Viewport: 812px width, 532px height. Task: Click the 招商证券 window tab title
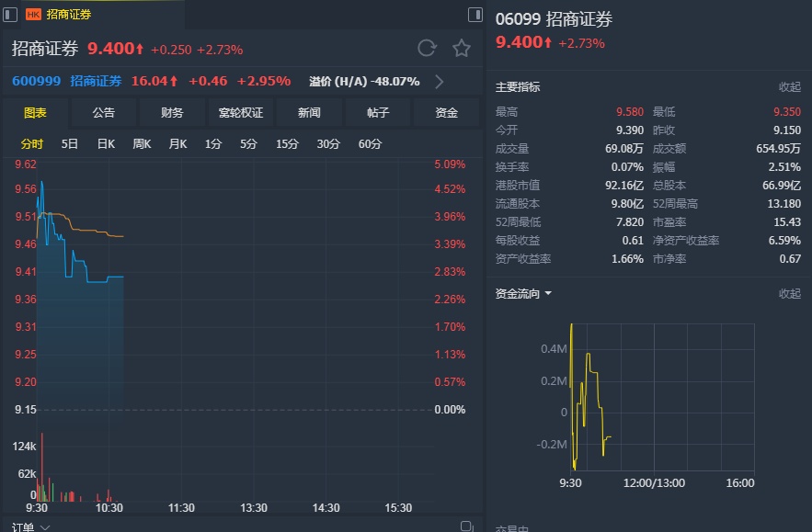[69, 15]
